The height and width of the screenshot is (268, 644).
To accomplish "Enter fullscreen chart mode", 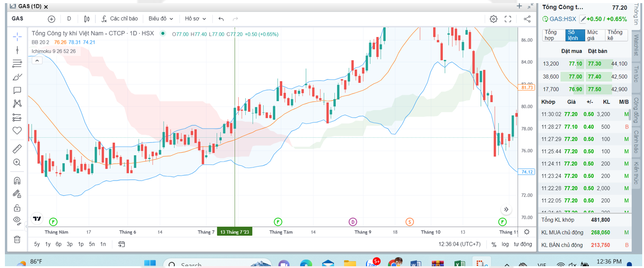I will 508,19.
